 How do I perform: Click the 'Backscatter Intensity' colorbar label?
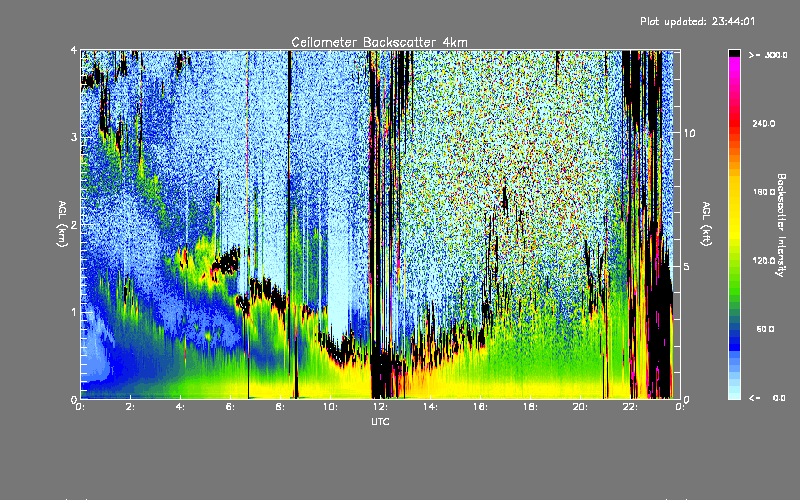781,225
